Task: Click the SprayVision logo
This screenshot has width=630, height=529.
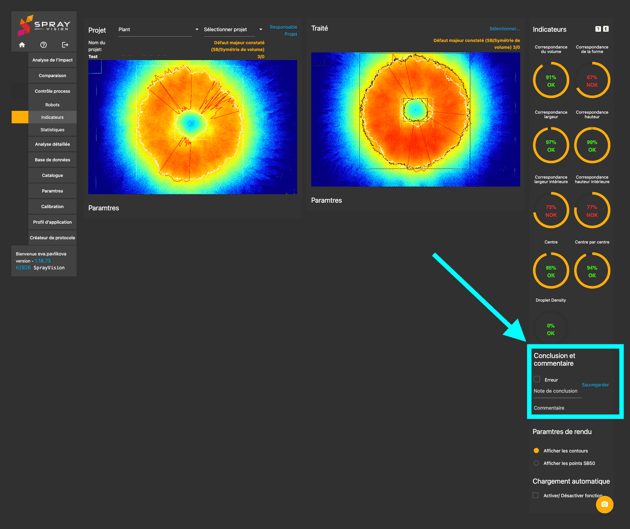Action: point(43,24)
